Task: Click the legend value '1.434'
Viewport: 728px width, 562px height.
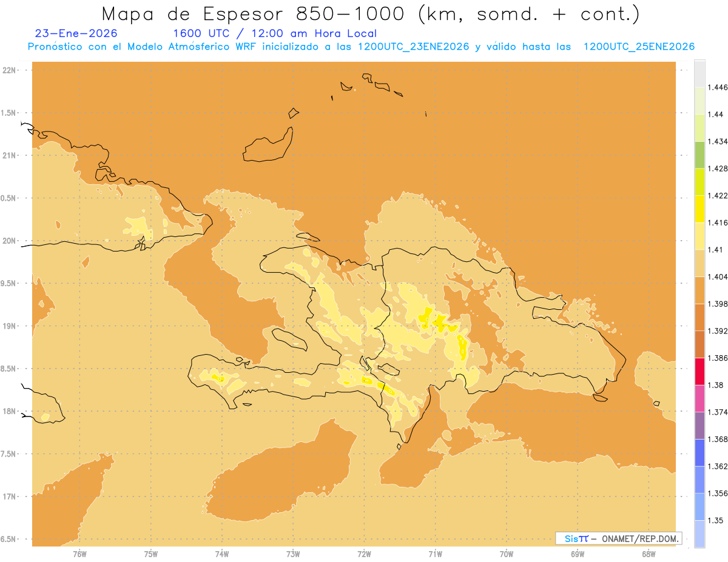Action: tap(719, 141)
